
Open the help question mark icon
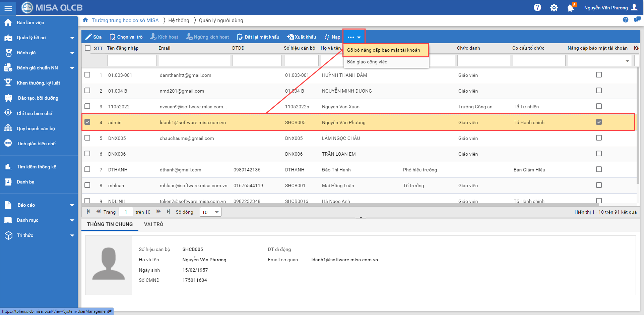point(537,7)
